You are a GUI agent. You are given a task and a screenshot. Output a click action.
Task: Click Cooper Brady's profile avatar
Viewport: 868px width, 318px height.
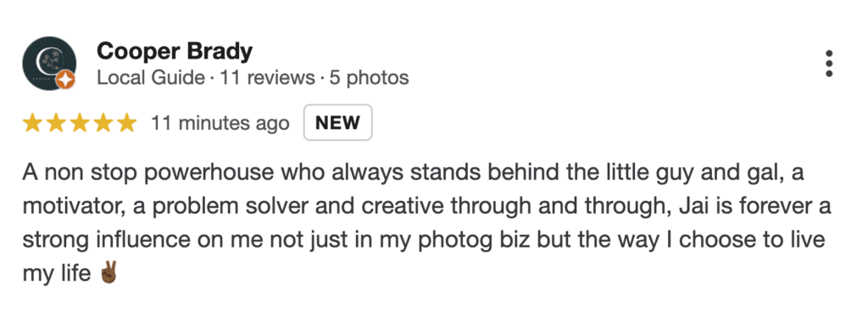coord(48,63)
